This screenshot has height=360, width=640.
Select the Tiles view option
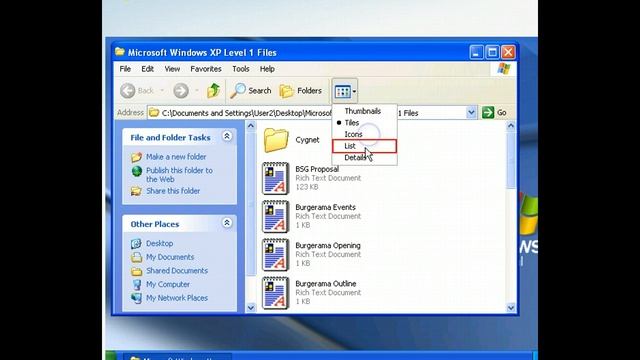pyautogui.click(x=364, y=122)
